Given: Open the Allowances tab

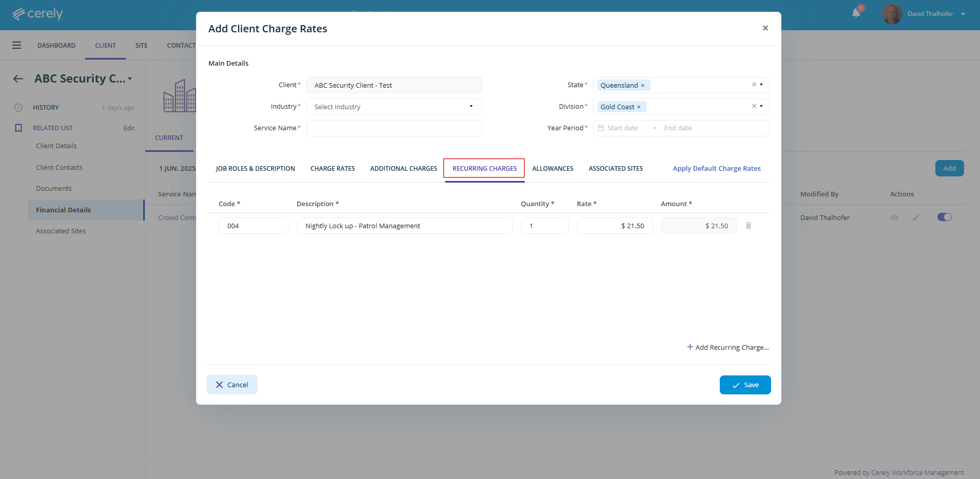Looking at the screenshot, I should pos(552,169).
